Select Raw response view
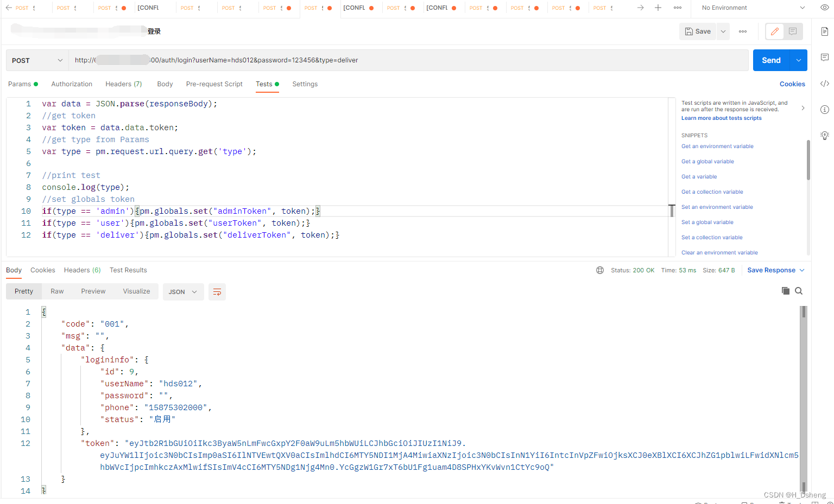 pos(57,291)
